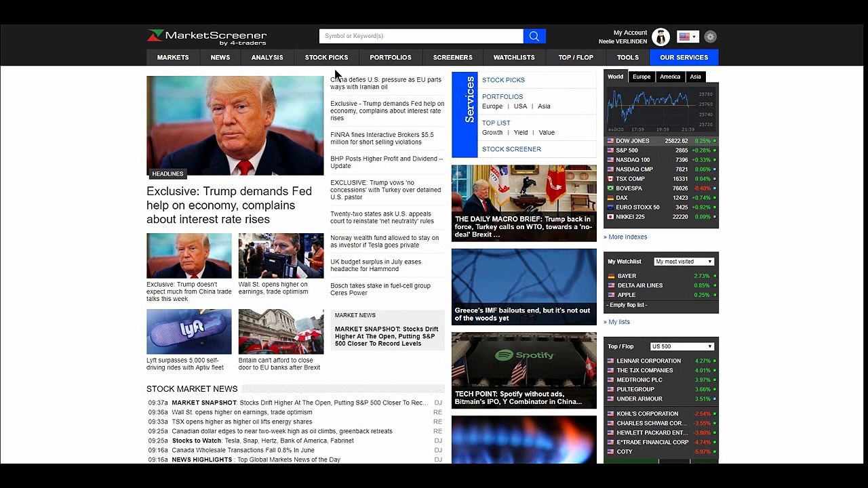868x488 pixels.
Task: Open the settings gear icon
Action: (x=710, y=37)
